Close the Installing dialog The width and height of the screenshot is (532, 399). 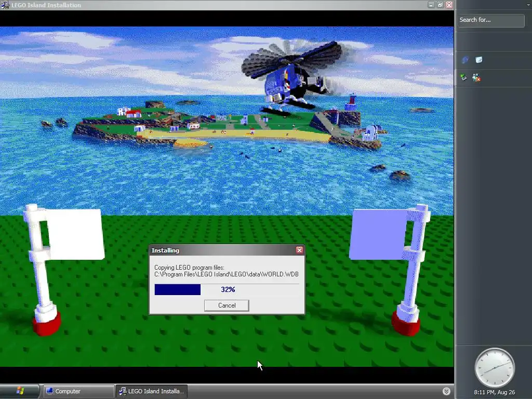click(299, 250)
